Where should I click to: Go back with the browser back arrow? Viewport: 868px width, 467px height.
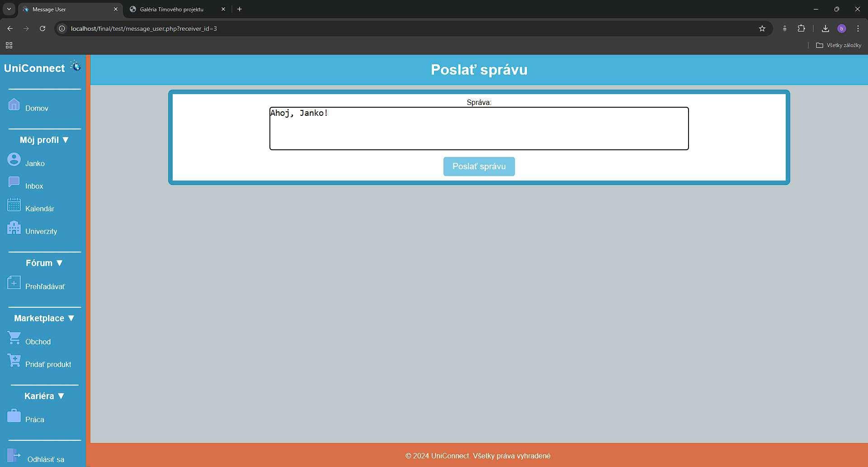pos(10,29)
